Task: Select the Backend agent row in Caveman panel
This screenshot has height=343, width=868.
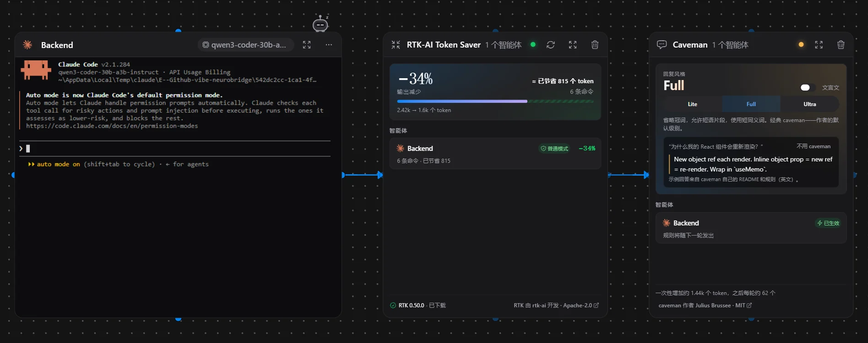Action: (751, 228)
